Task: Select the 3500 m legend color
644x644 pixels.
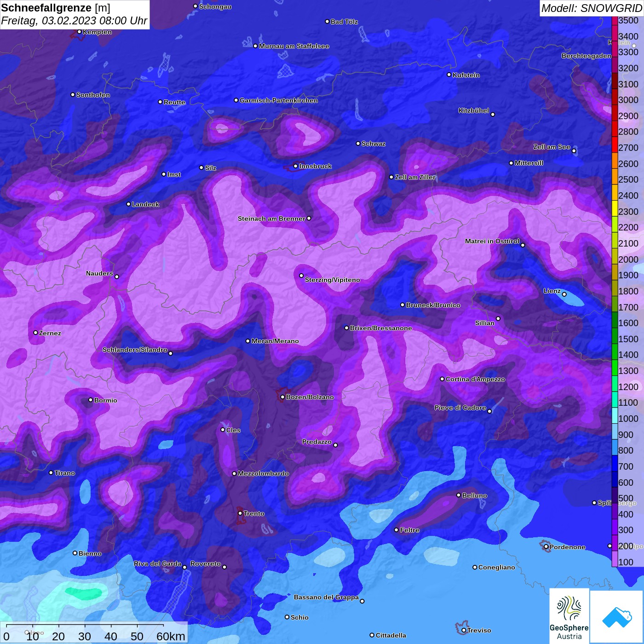Action: [615, 21]
